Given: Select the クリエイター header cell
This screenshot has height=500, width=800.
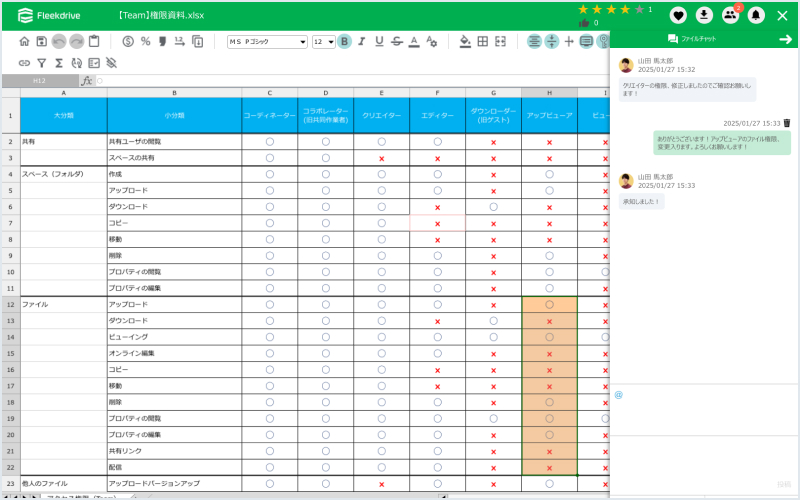Looking at the screenshot, I should 382,116.
